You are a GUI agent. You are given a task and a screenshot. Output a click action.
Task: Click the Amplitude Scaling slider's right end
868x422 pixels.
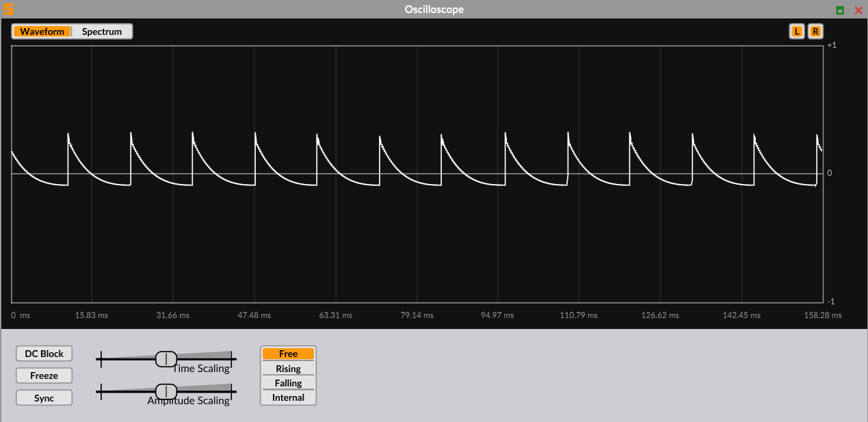[231, 391]
